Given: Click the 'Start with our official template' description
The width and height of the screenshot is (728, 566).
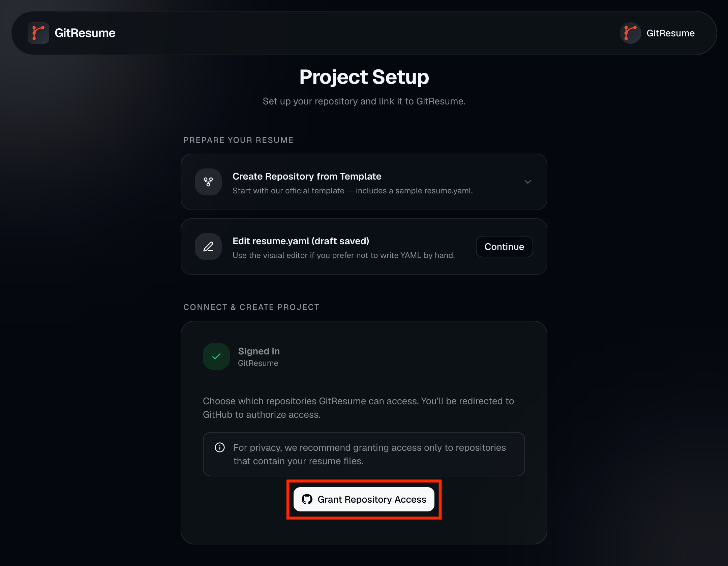Looking at the screenshot, I should (353, 191).
